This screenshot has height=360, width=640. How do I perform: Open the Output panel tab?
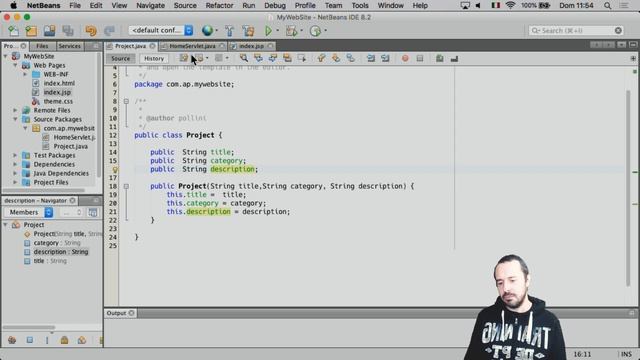(120, 313)
